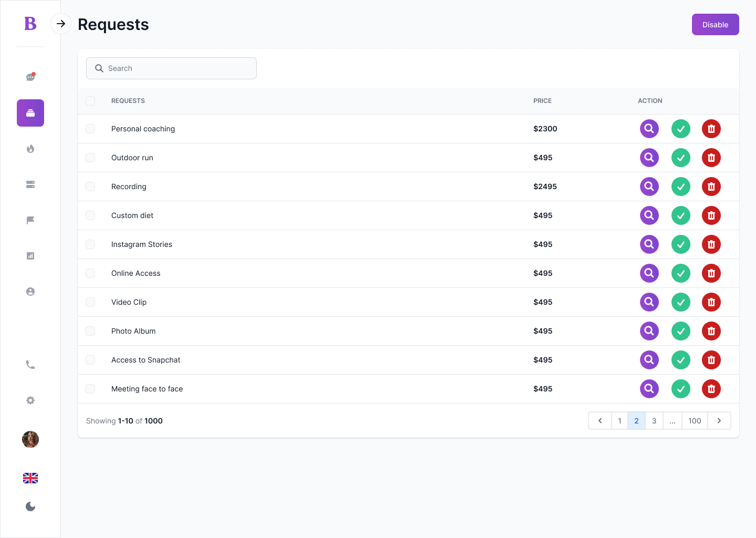The width and height of the screenshot is (756, 538).
Task: Open the settings gear in sidebar
Action: coord(30,400)
